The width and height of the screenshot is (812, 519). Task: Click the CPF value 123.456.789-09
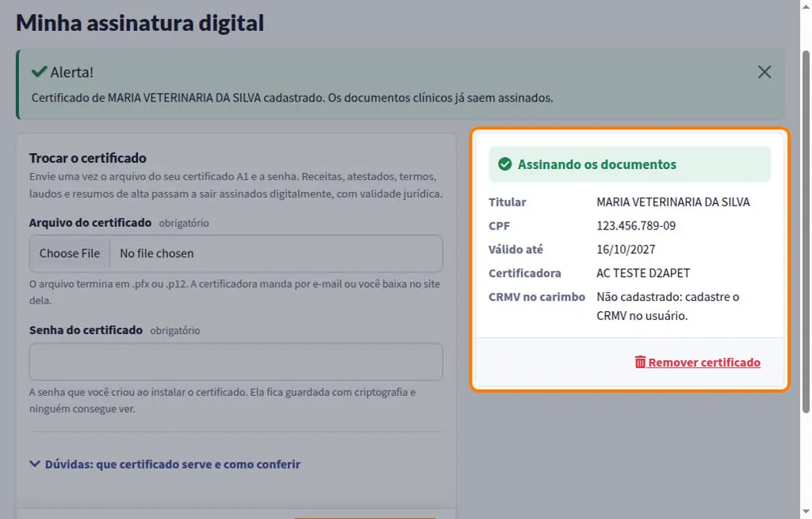[x=636, y=225]
